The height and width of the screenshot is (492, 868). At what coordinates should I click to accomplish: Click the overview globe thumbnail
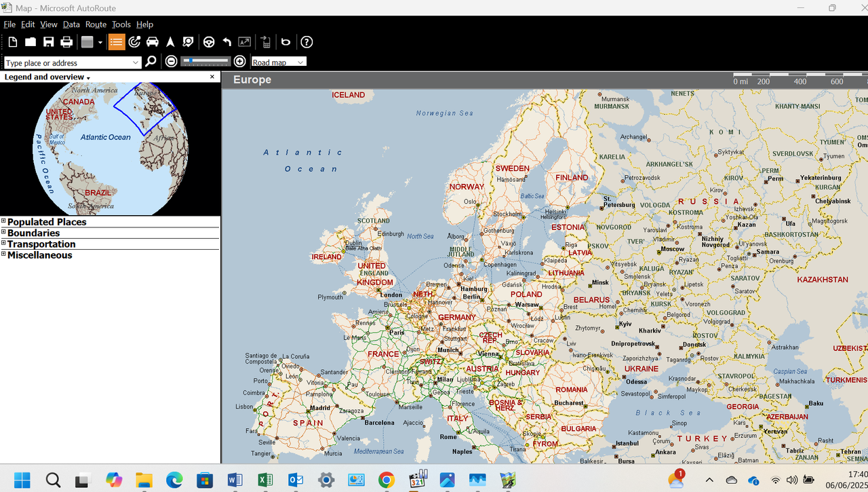click(x=111, y=148)
